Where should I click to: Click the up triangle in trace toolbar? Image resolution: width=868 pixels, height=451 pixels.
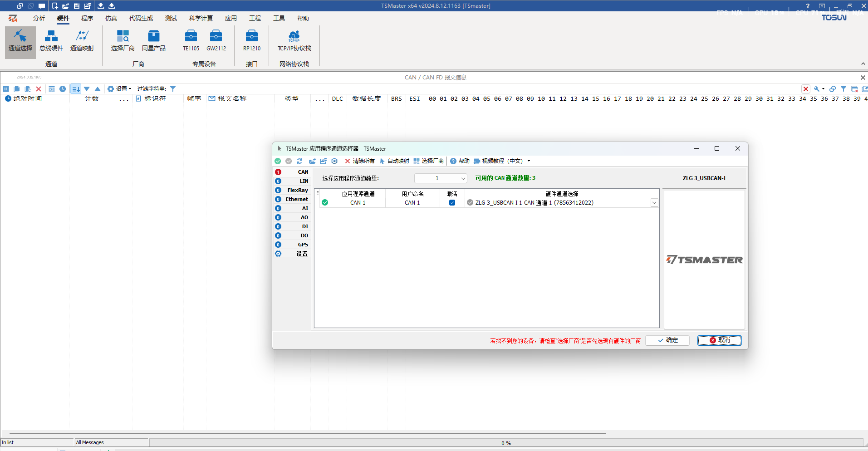(x=98, y=89)
